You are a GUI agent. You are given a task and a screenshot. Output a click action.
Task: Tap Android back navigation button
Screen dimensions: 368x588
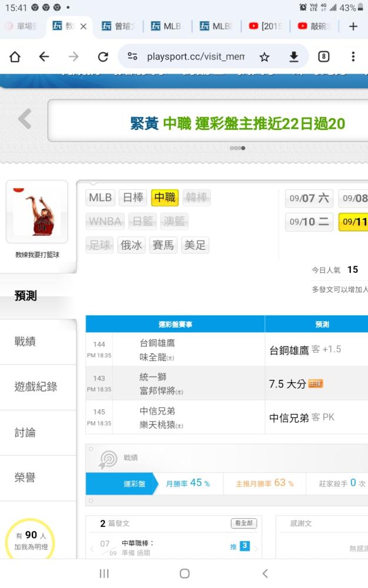click(265, 573)
